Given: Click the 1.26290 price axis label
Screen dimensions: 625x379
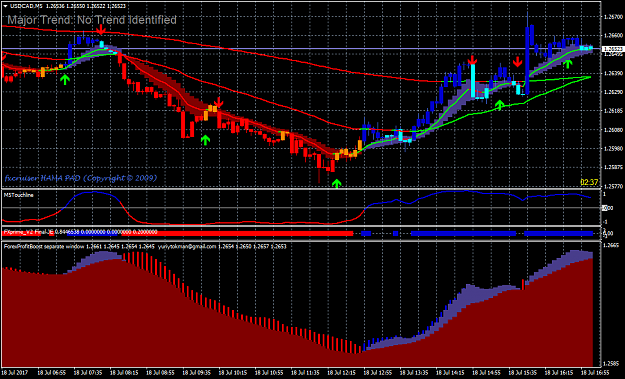Looking at the screenshot, I should click(x=613, y=92).
